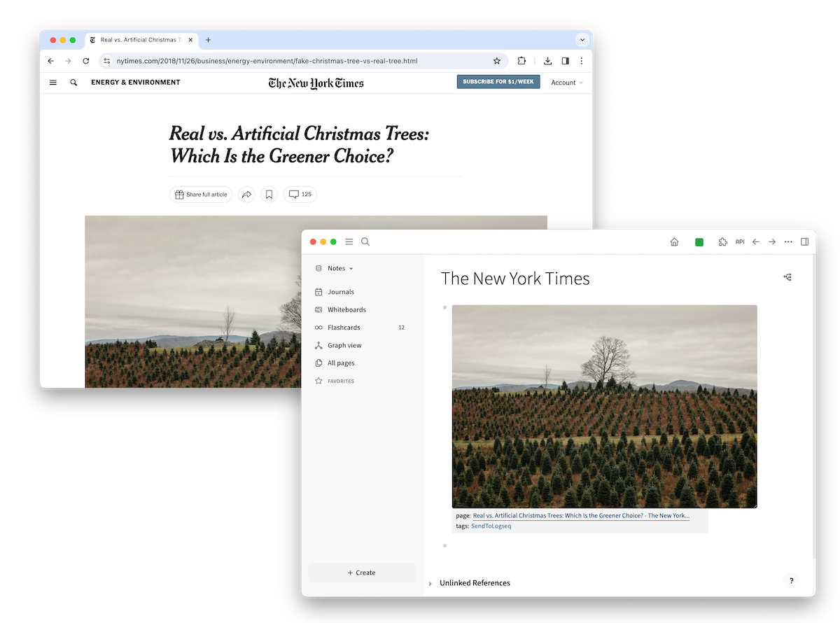The image size is (840, 623).
Task: Open search in Logseq
Action: pos(365,241)
